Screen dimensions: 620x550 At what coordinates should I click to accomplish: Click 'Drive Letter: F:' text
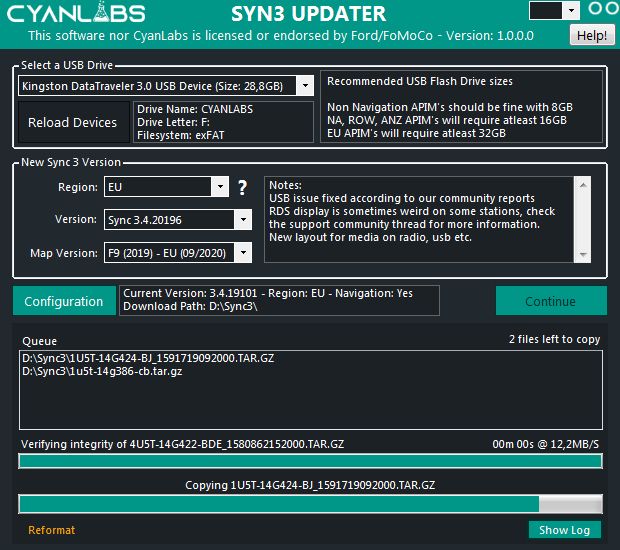point(173,122)
